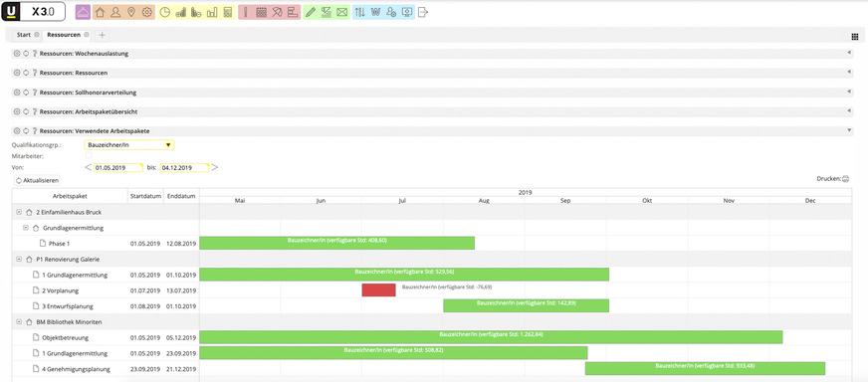Viewport: 868px width, 382px height.
Task: Click the exclamation mark icon in red group
Action: coord(246,12)
